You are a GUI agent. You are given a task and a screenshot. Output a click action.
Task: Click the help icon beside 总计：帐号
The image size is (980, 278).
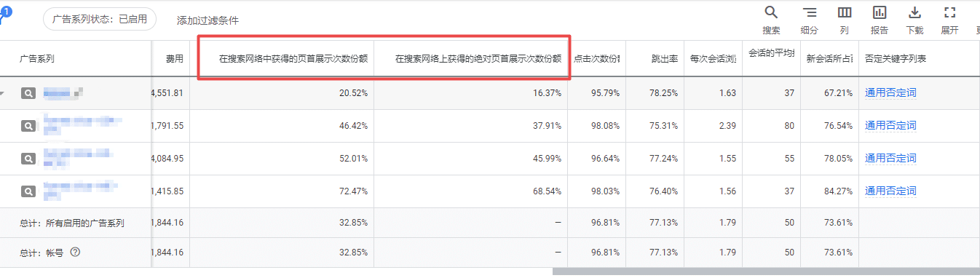(x=74, y=253)
